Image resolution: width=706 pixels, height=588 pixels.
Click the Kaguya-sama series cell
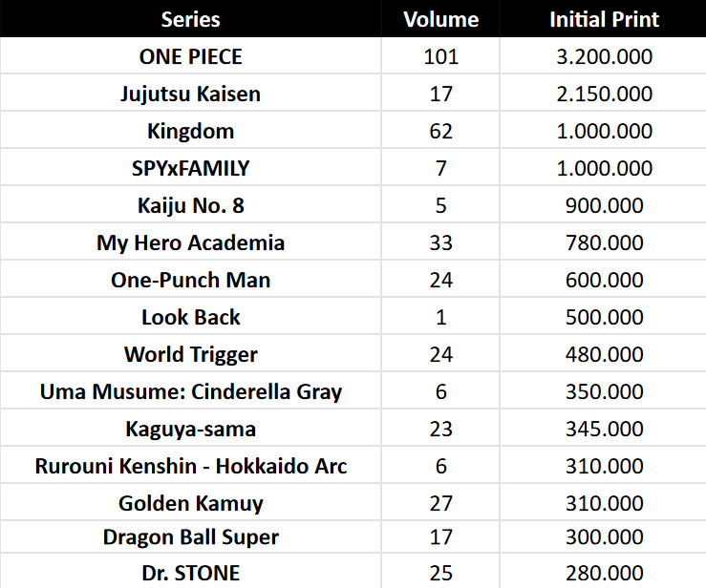click(x=191, y=429)
